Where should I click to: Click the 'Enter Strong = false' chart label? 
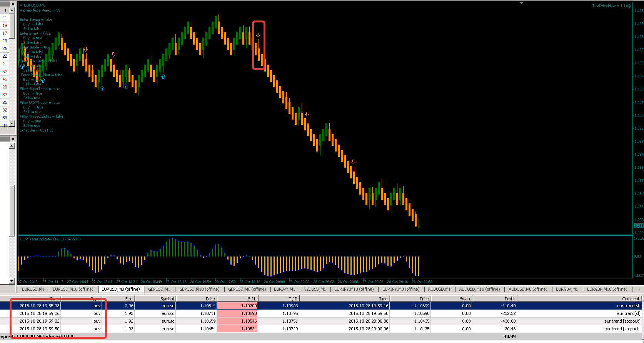36,20
